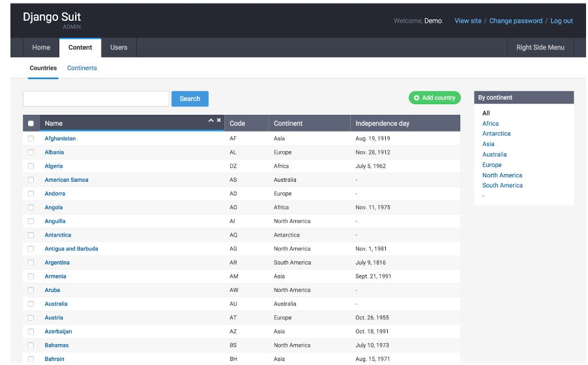Open the Change password link

[x=516, y=21]
